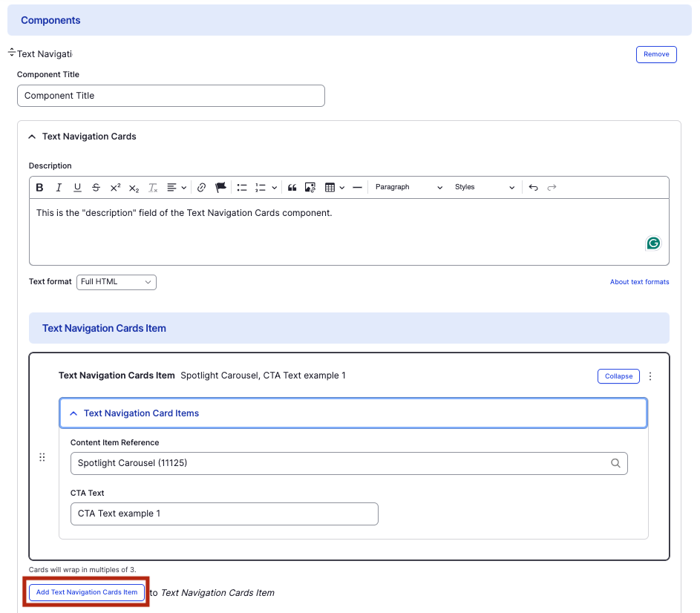Insert a block quote
Screen dimensions: 700x613
click(x=292, y=188)
